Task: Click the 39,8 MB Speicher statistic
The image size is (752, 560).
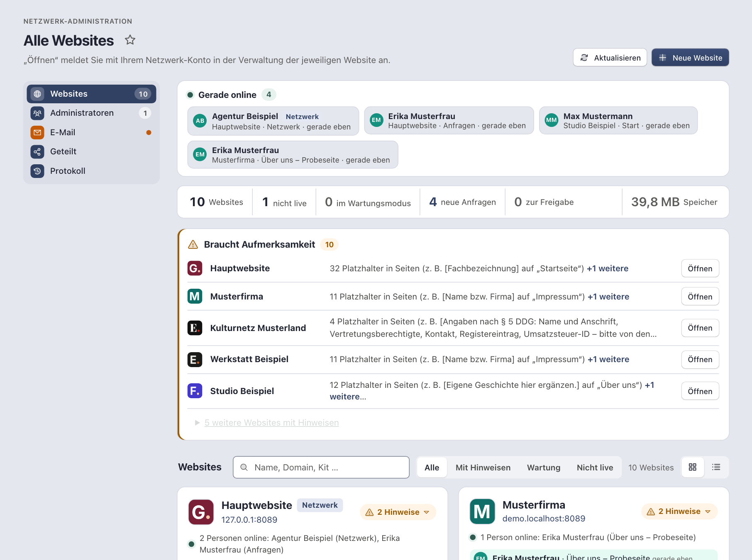Action: click(674, 202)
